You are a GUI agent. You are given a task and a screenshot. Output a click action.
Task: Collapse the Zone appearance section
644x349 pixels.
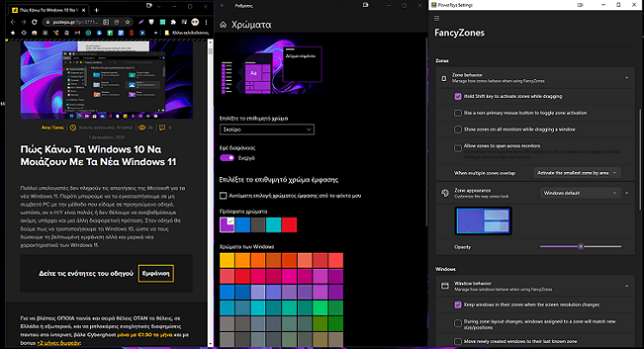pyautogui.click(x=626, y=193)
